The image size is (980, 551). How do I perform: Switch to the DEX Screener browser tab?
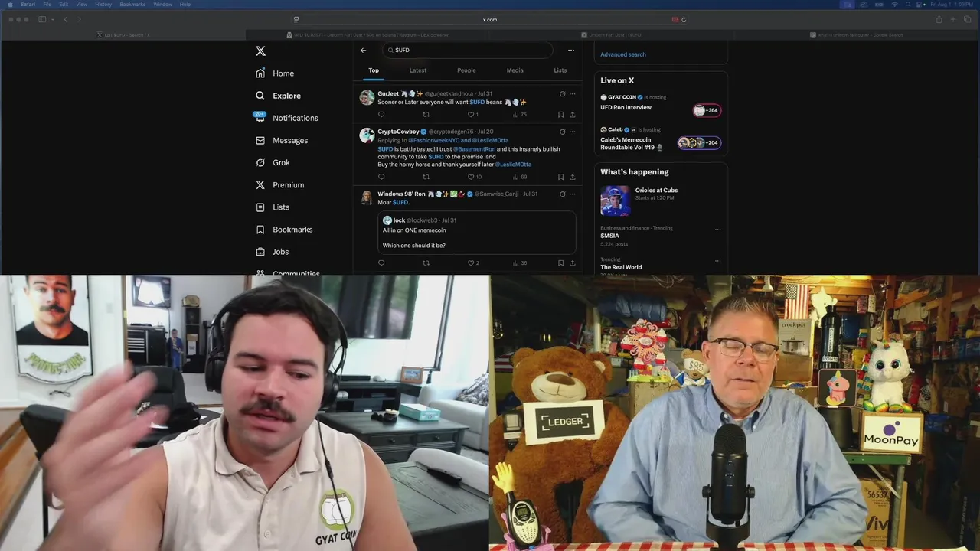[367, 35]
